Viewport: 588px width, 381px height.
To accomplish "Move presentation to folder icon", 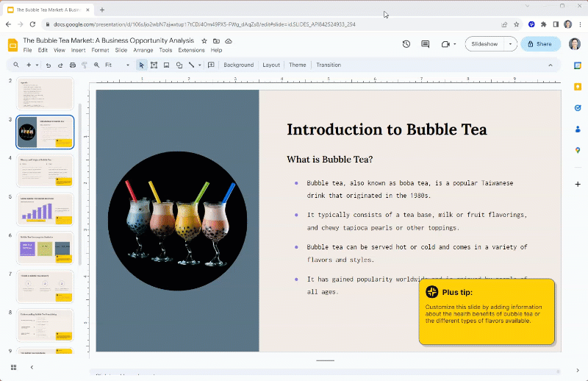I will pos(216,41).
